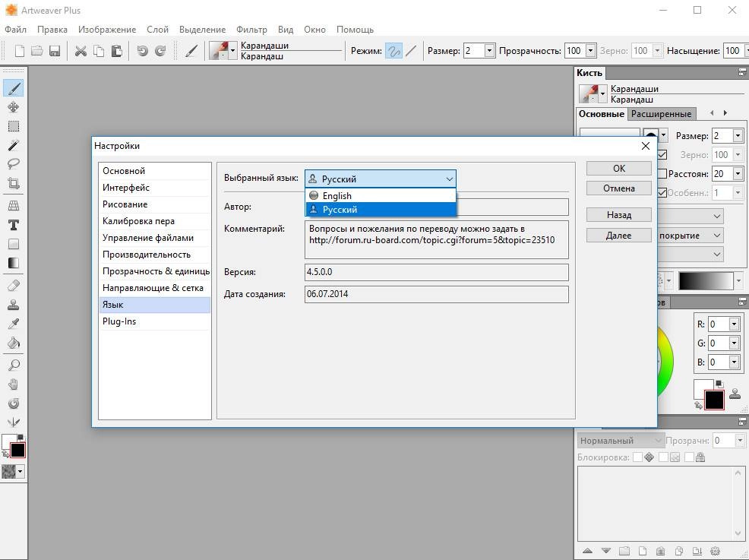This screenshot has height=560, width=749.
Task: Select straight line mode icon
Action: (411, 51)
